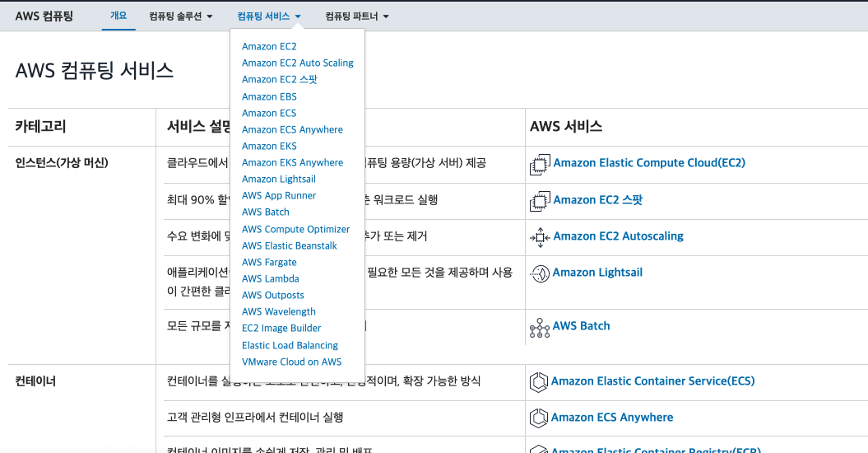The image size is (868, 453).
Task: Select Amazon EC2 from the menu
Action: (269, 47)
